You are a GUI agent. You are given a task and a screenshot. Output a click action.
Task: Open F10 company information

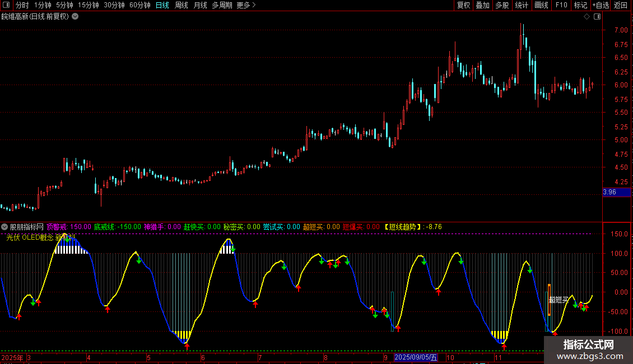pos(561,6)
